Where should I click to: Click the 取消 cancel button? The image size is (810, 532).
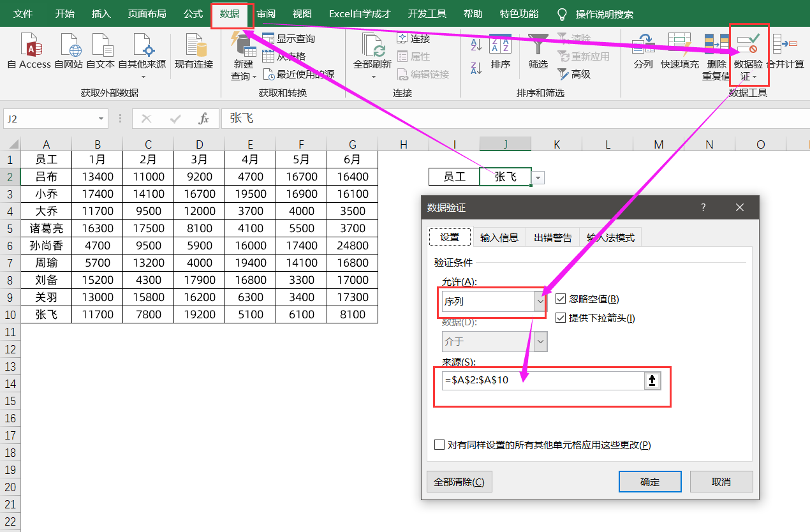(721, 482)
